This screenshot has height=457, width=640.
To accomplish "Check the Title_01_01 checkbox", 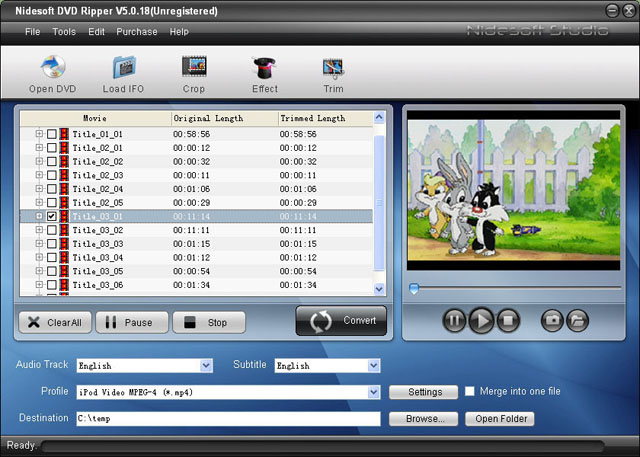I will click(52, 133).
